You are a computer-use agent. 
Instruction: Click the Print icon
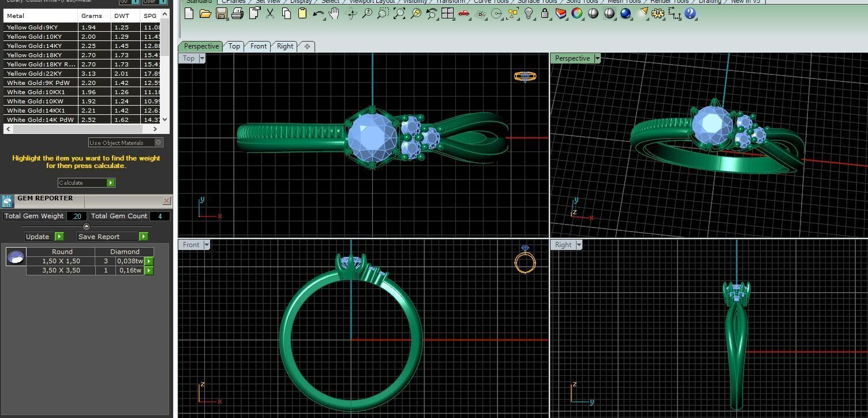[237, 13]
